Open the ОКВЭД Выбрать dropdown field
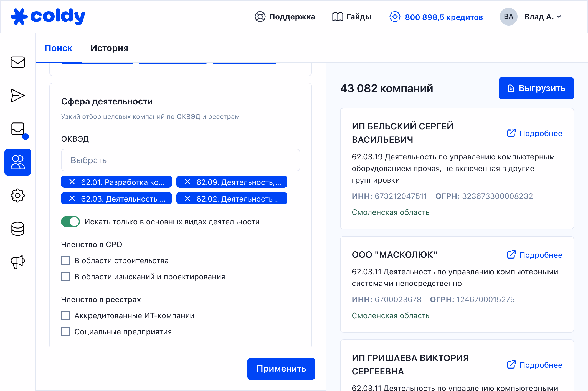 (180, 160)
